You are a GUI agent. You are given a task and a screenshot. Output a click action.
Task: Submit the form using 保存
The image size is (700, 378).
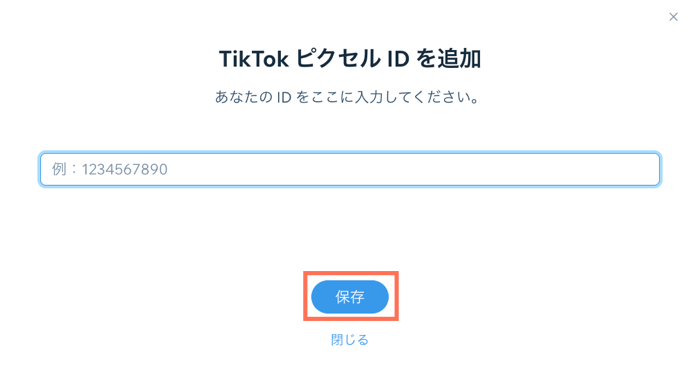click(x=350, y=297)
